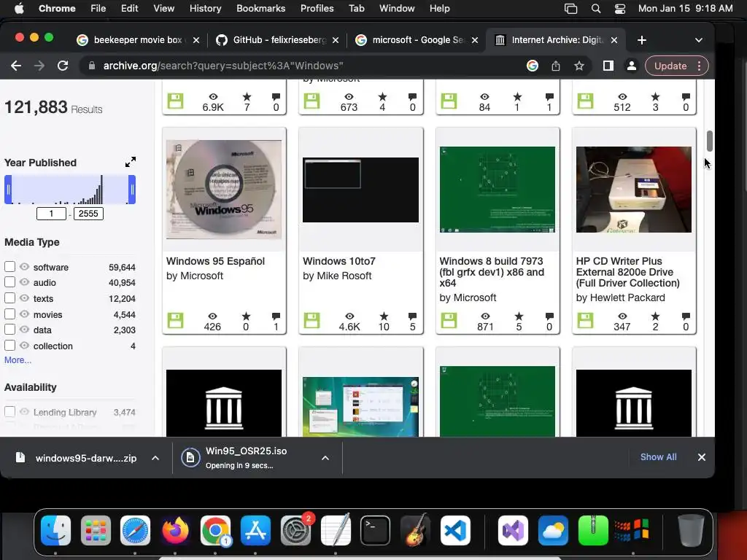
Task: Open a new tab with the plus button
Action: pos(642,40)
